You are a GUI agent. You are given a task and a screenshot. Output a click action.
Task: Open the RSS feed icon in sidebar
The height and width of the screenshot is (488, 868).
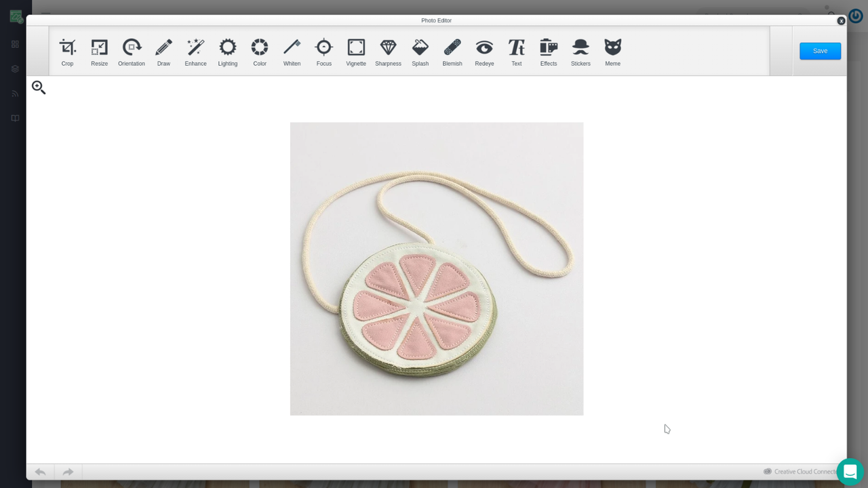[15, 94]
